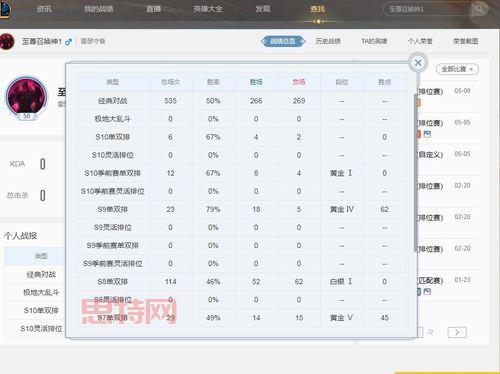This screenshot has width=500, height=374.
Task: Click the 黄金 V rank cell
Action: coord(341,318)
